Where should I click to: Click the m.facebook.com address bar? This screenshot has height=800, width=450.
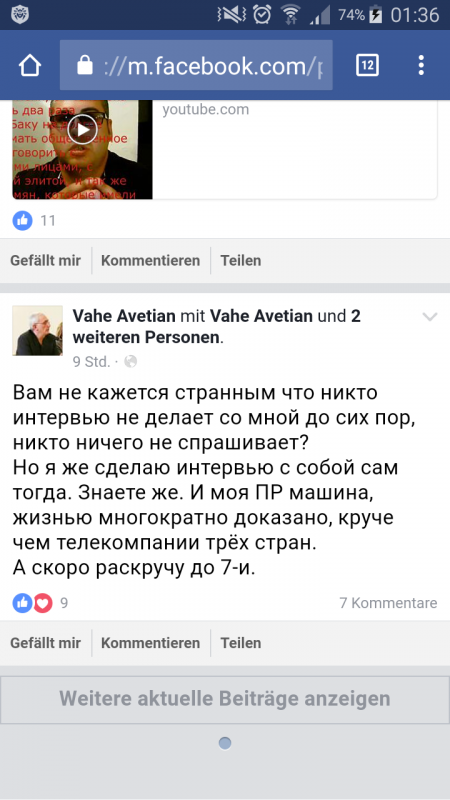tap(196, 65)
